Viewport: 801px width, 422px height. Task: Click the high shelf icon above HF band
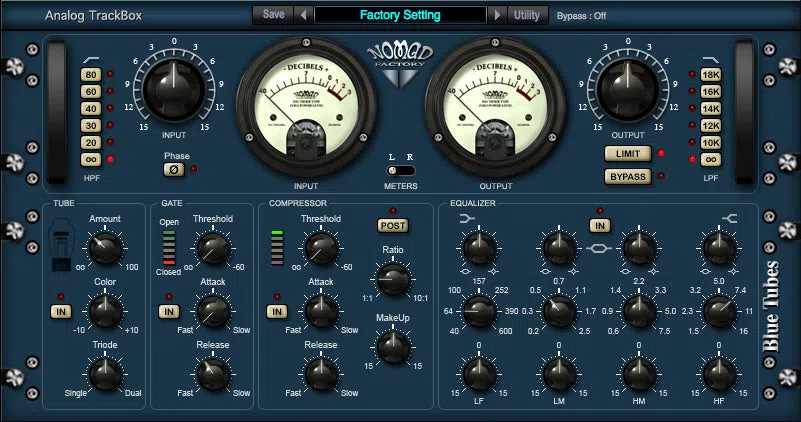tap(729, 219)
